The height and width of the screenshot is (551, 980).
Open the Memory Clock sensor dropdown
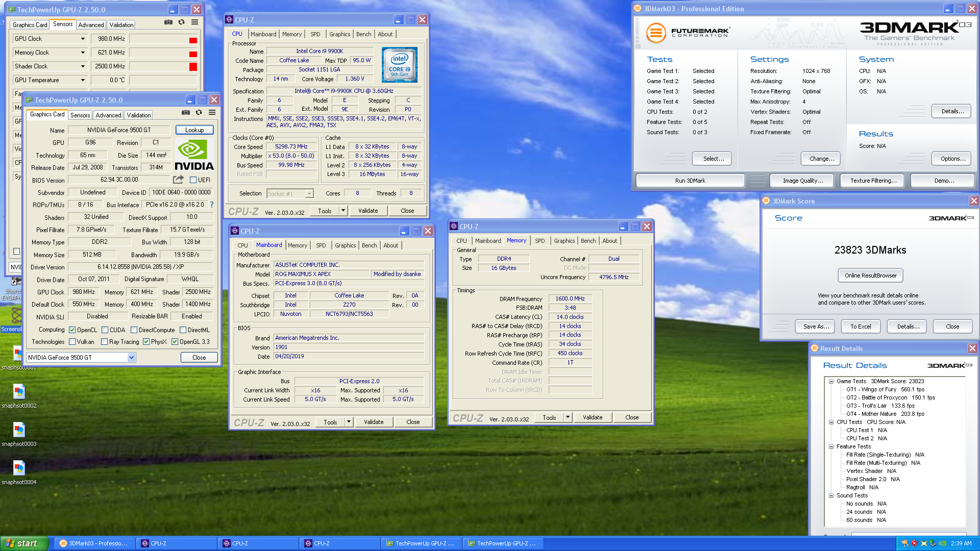(83, 53)
